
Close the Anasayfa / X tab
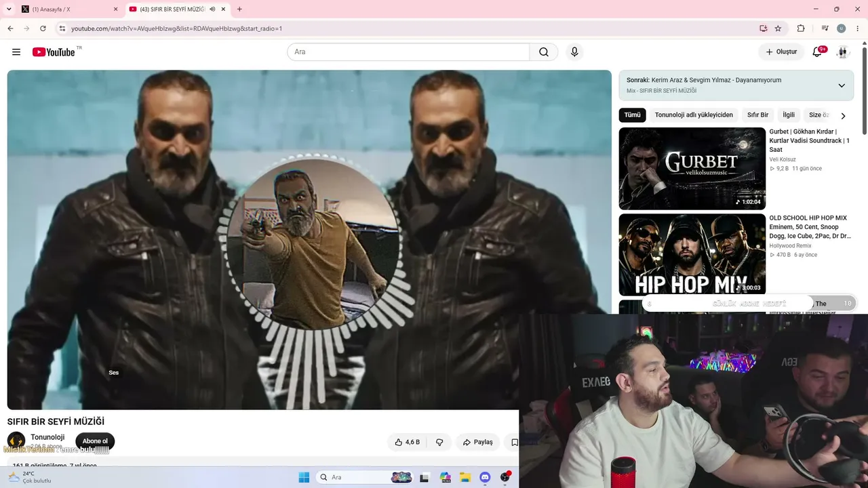click(115, 9)
